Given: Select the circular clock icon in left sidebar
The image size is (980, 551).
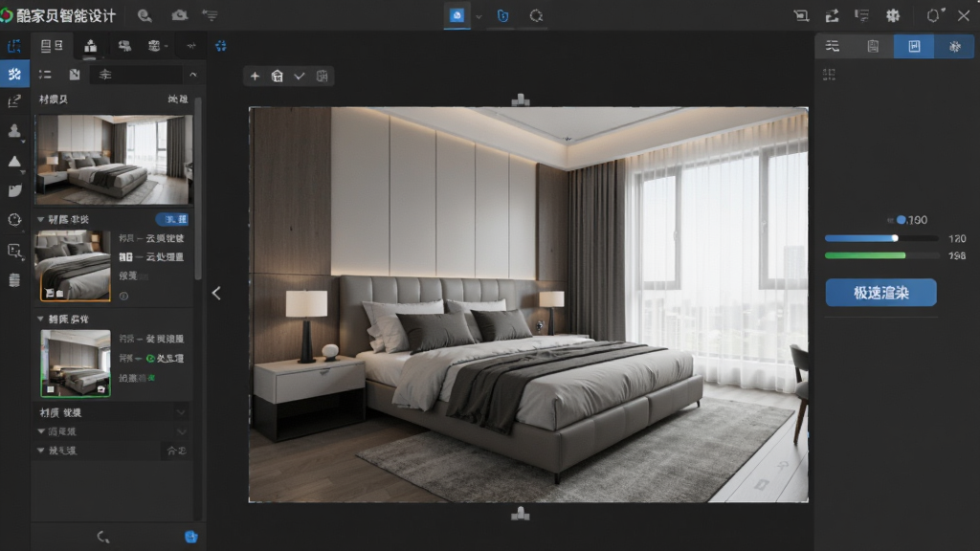Looking at the screenshot, I should click(14, 220).
